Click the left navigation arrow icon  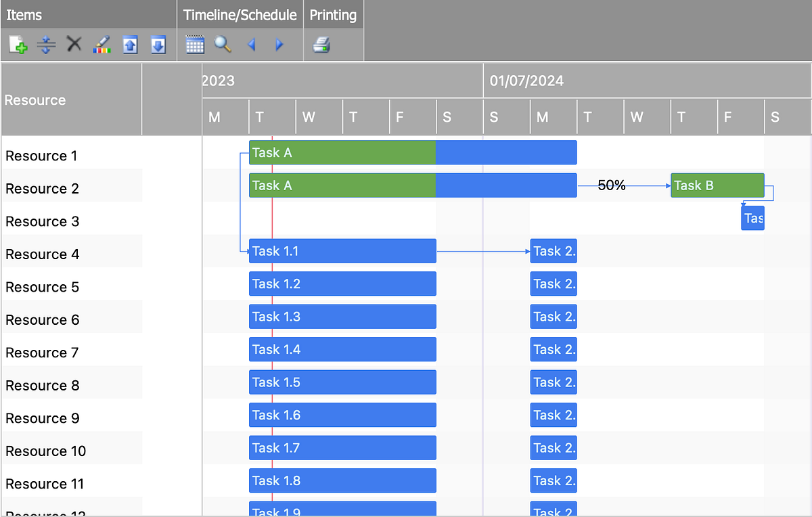click(251, 44)
